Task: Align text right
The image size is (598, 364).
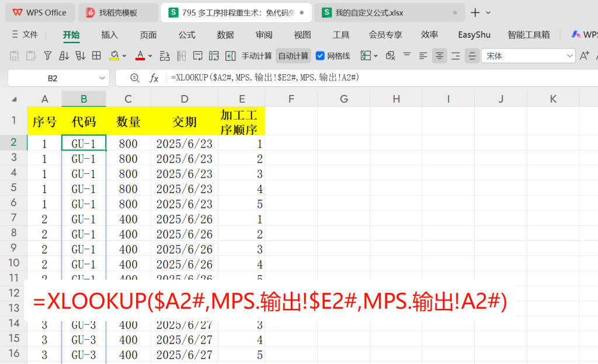Action: tap(456, 56)
